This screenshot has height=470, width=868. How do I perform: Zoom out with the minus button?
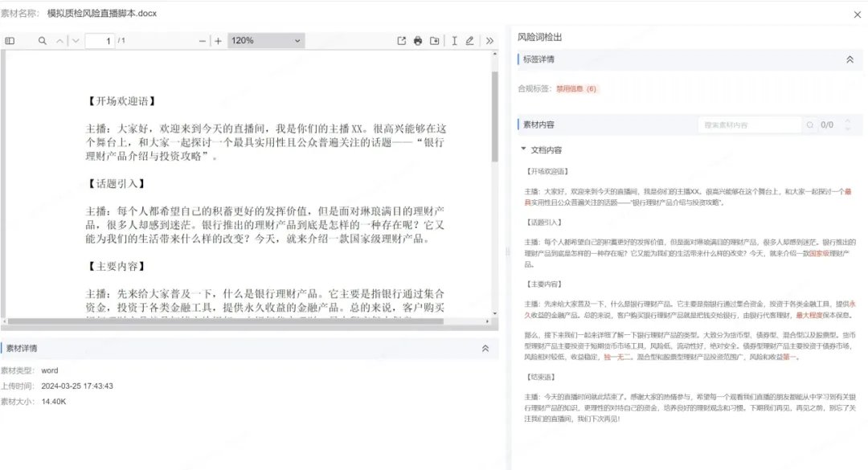(203, 41)
